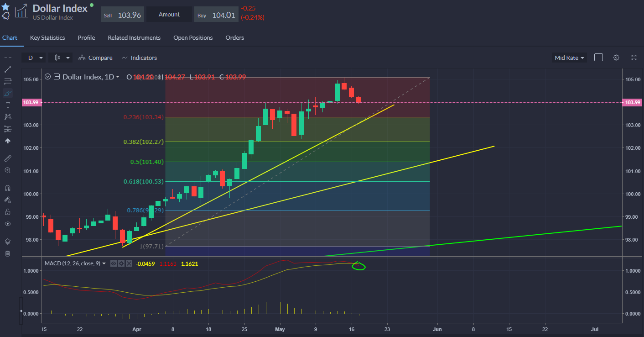Open the Mid Rate dropdown
This screenshot has height=337, width=644.
point(569,58)
